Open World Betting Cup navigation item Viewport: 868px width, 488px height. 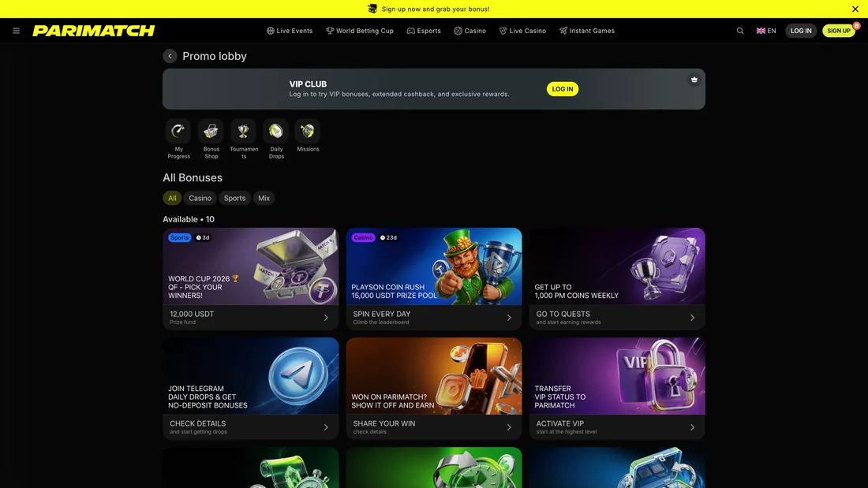360,31
